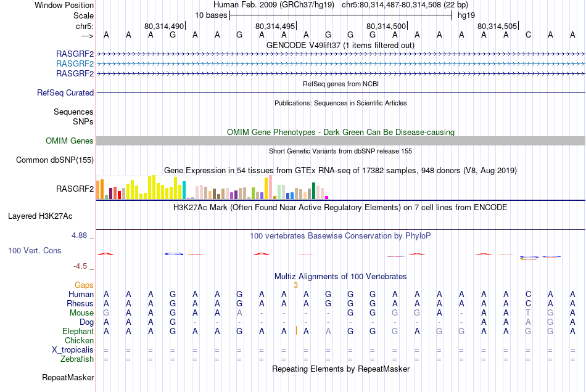Screen dimensions: 586x392
Task: Select the light blue RASGRF2 transcript label
Action: click(75, 63)
